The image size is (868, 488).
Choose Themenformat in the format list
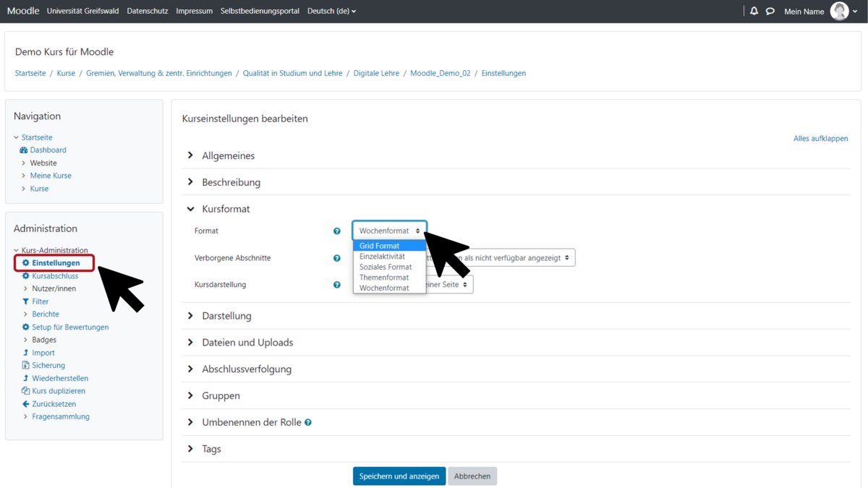coord(384,278)
